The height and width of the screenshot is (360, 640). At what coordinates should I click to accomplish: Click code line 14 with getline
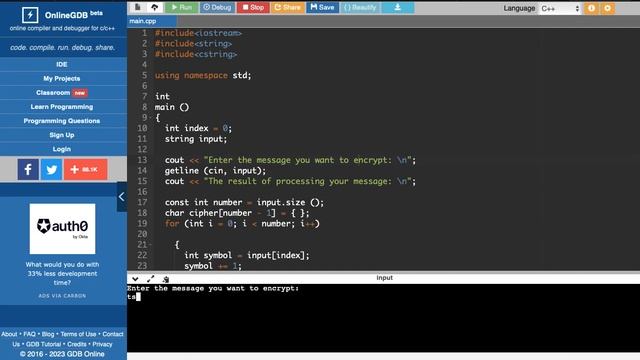coord(215,171)
